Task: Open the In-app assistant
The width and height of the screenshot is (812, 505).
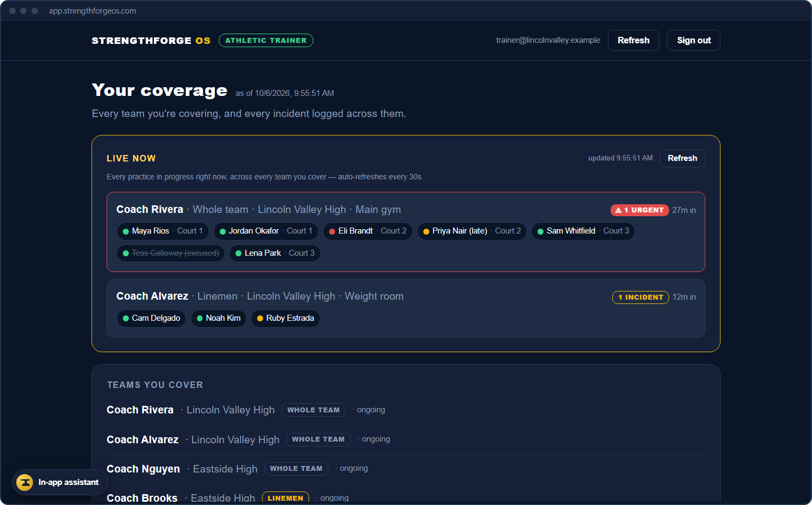Action: [60, 482]
